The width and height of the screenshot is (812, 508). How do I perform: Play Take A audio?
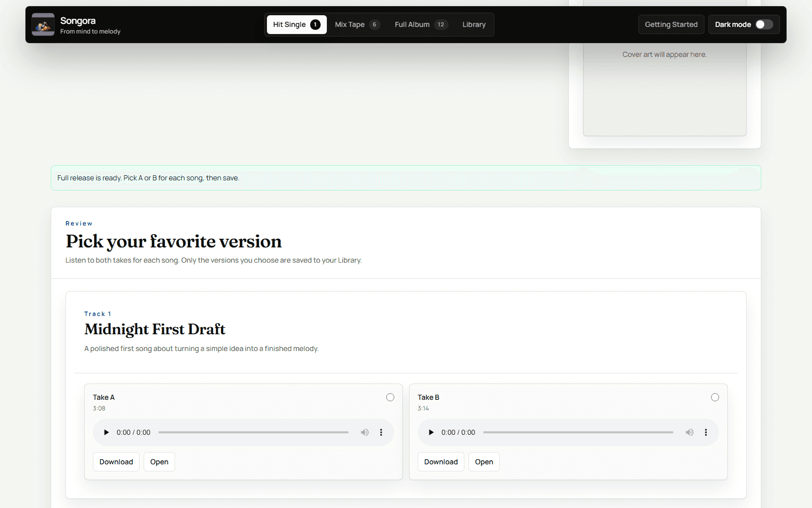(x=106, y=432)
